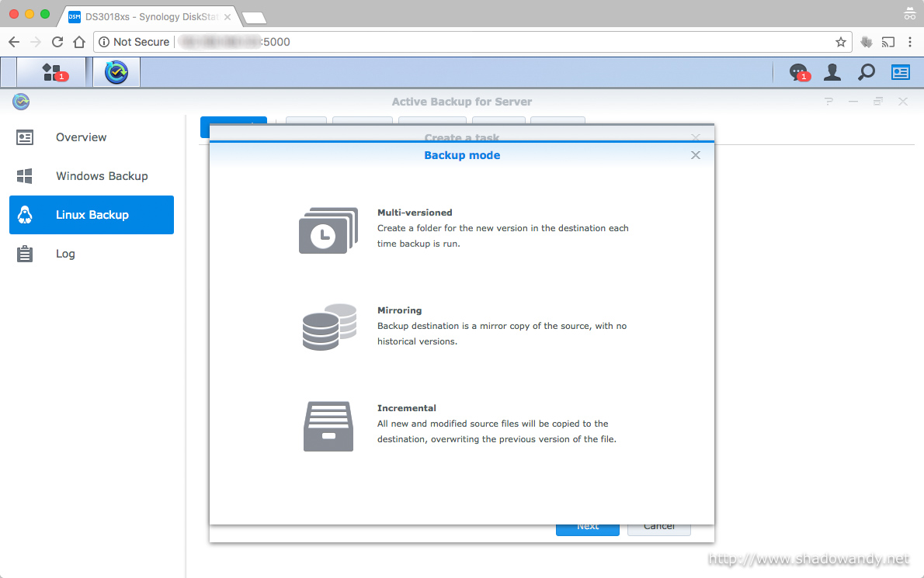The image size is (924, 578).
Task: Select the Linux Backup section
Action: [x=92, y=215]
